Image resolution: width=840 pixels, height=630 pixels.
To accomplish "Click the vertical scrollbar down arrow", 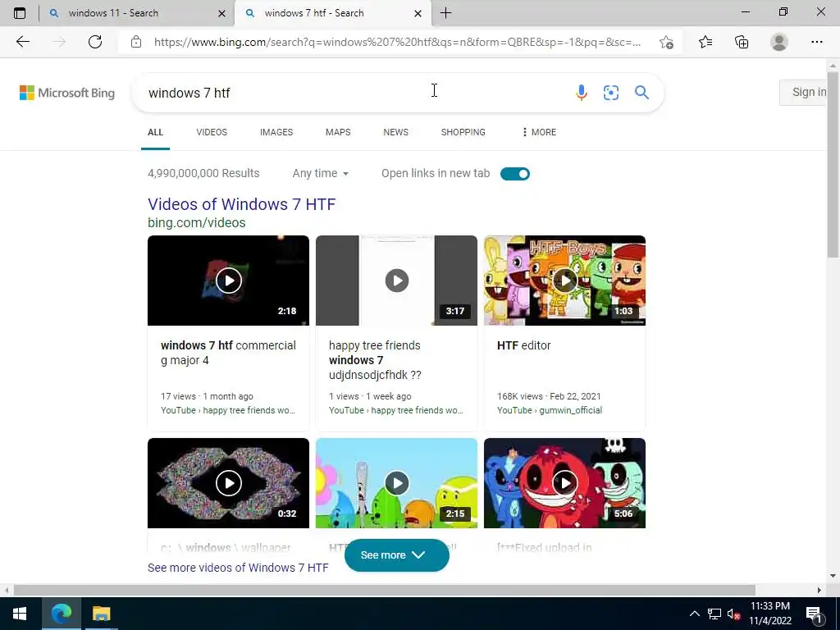I will 833,576.
